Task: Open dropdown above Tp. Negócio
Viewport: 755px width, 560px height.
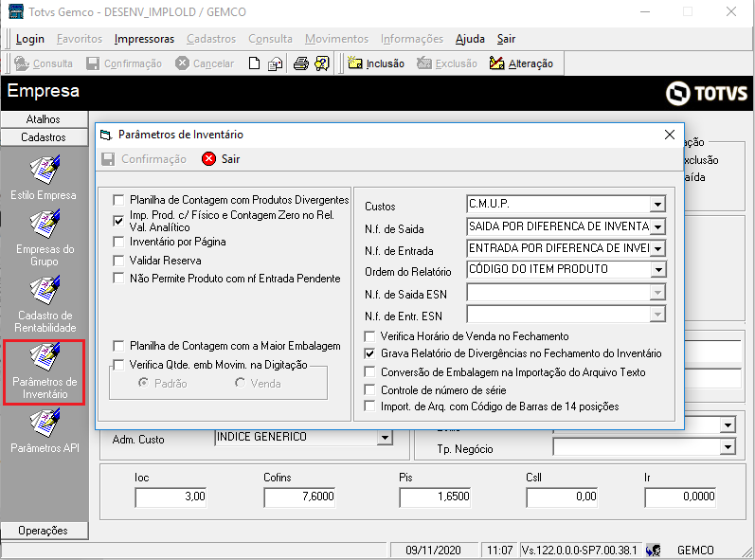Action: click(728, 425)
